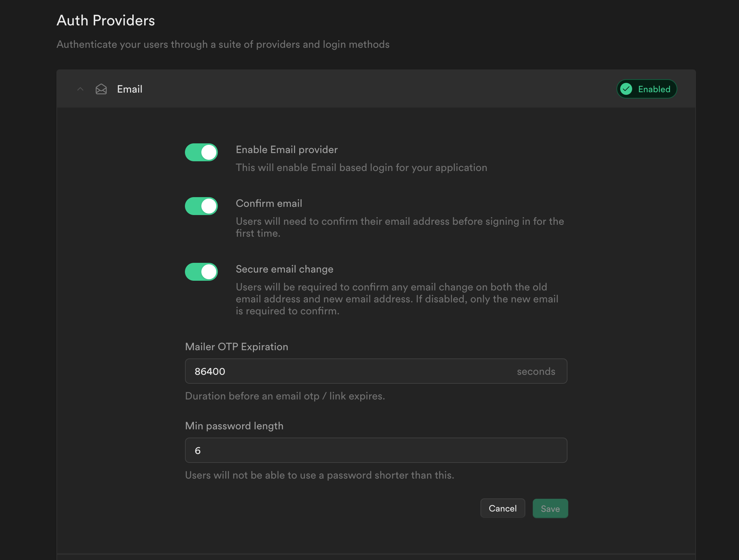Viewport: 739px width, 560px height.
Task: Click the Auth Providers page title
Action: (105, 20)
